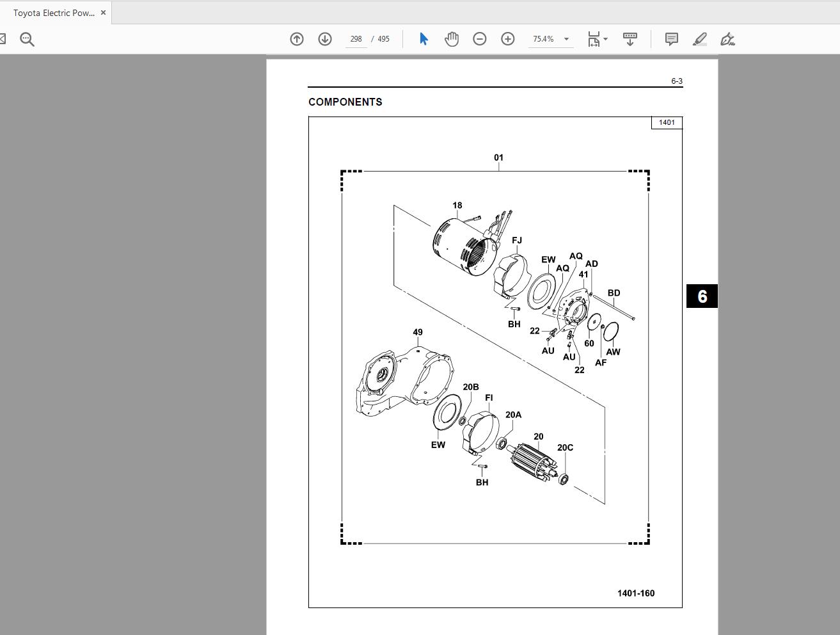
Task: Click the find text magnifier icon
Action: coord(27,39)
